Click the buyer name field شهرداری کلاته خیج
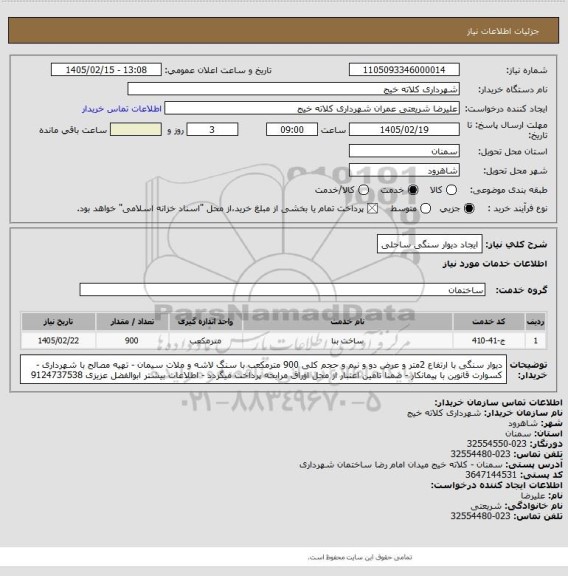Viewport: 568px width, 576px height. tap(294, 89)
